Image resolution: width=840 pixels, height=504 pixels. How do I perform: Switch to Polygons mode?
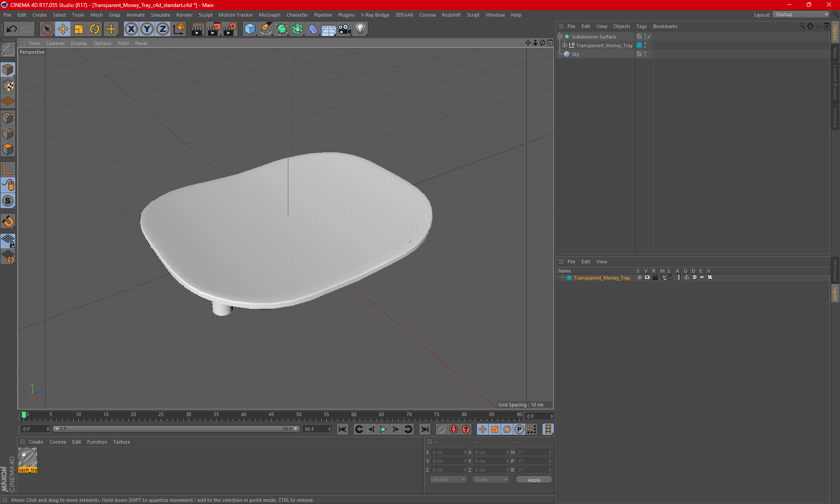pyautogui.click(x=8, y=149)
